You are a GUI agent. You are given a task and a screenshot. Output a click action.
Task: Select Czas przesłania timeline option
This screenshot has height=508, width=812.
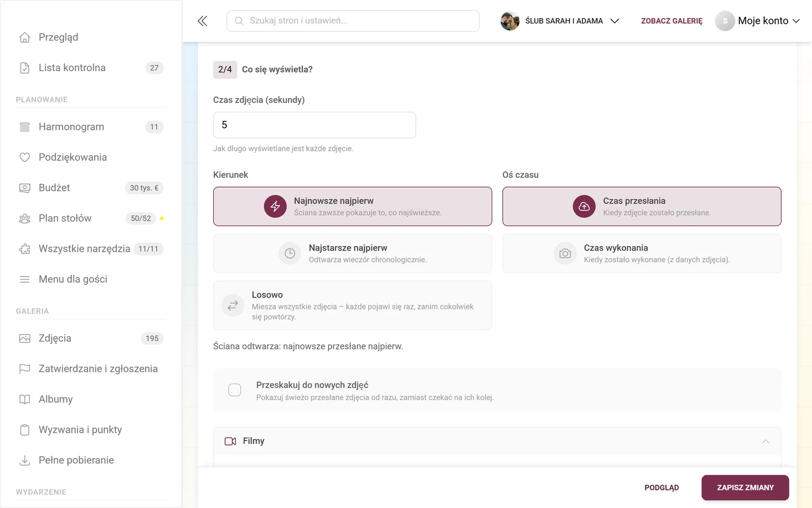click(642, 207)
